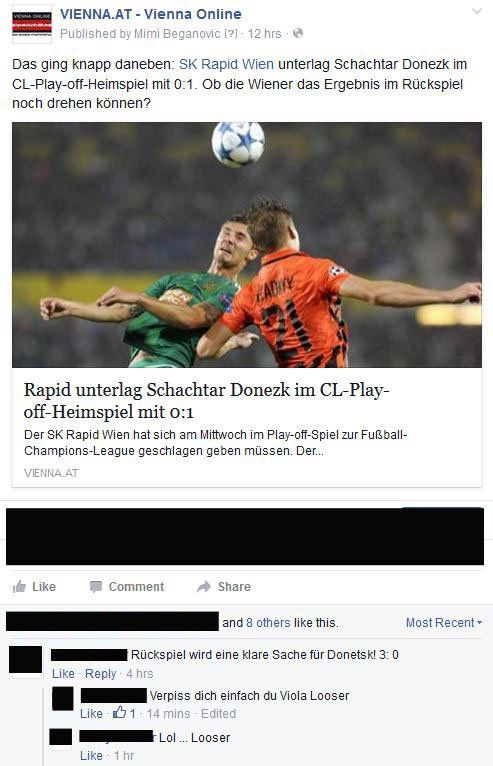Click the public globe privacy icon
This screenshot has width=493, height=766.
click(298, 33)
